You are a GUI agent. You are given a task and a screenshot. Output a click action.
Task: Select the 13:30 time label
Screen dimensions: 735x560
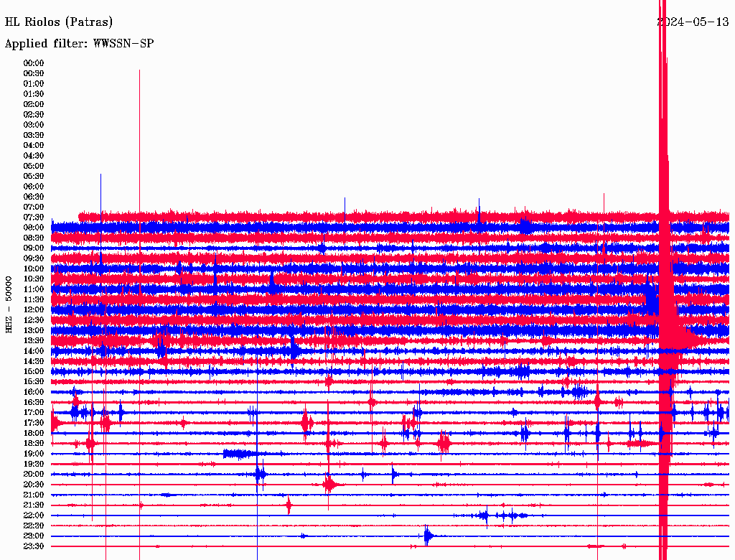click(34, 341)
